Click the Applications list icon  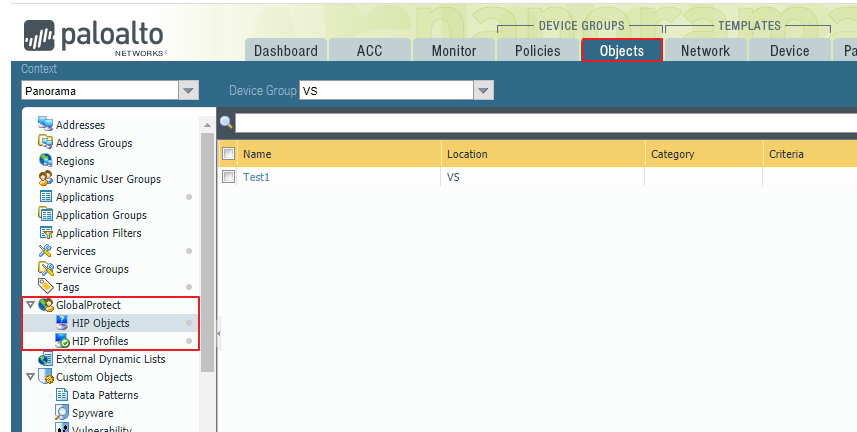46,196
